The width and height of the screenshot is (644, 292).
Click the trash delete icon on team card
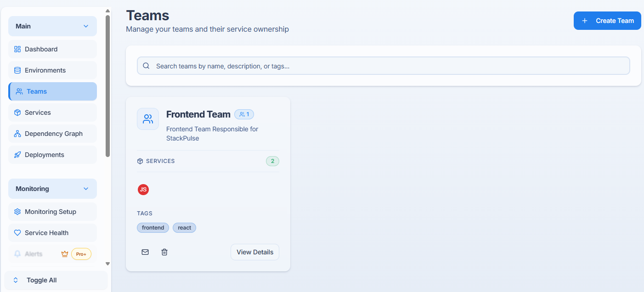(164, 252)
